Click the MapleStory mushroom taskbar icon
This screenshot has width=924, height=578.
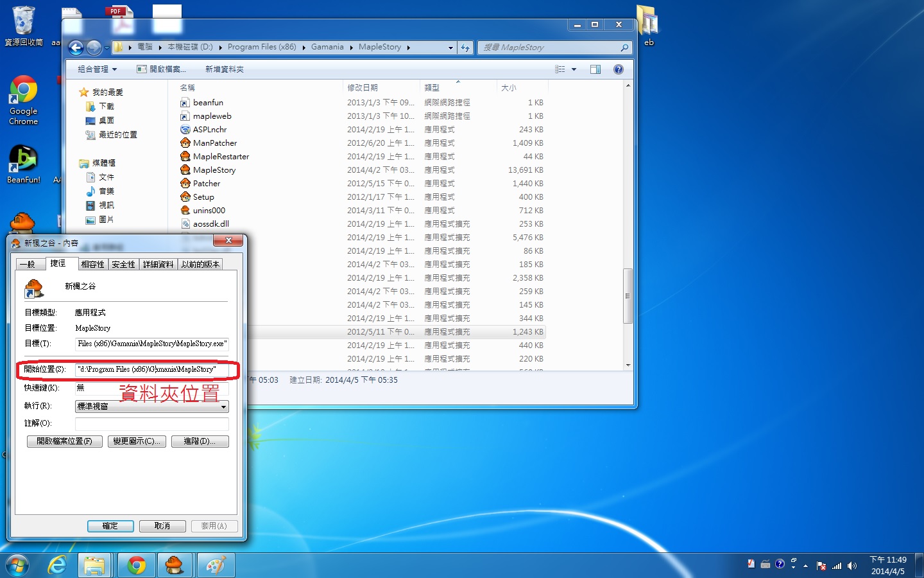[x=175, y=565]
